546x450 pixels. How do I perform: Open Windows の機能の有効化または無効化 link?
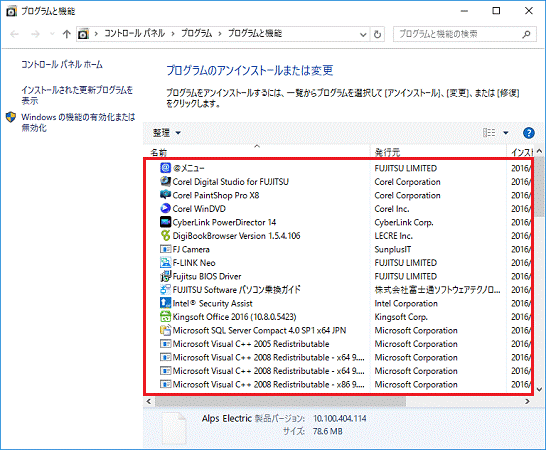pyautogui.click(x=78, y=122)
